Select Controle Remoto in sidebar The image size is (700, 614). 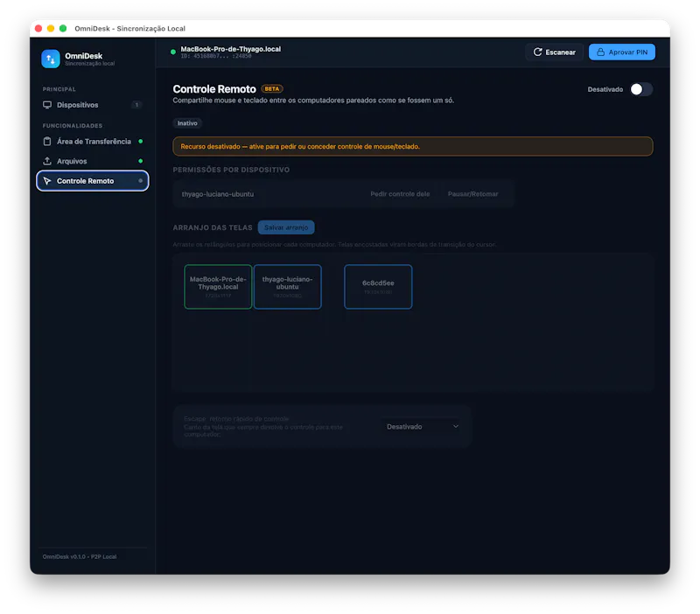coord(93,181)
